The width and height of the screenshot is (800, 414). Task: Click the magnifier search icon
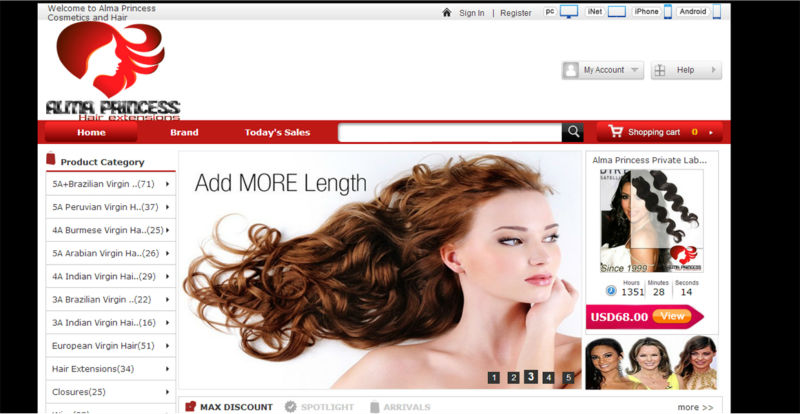[573, 132]
